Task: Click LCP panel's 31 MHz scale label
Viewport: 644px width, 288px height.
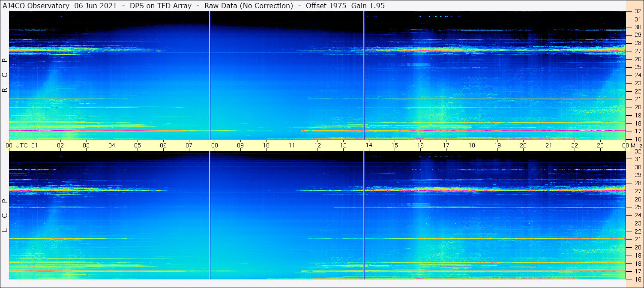Action: click(638, 159)
